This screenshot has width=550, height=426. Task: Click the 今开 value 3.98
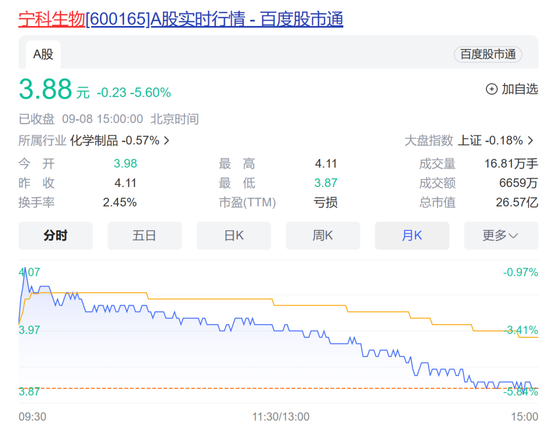coord(125,164)
